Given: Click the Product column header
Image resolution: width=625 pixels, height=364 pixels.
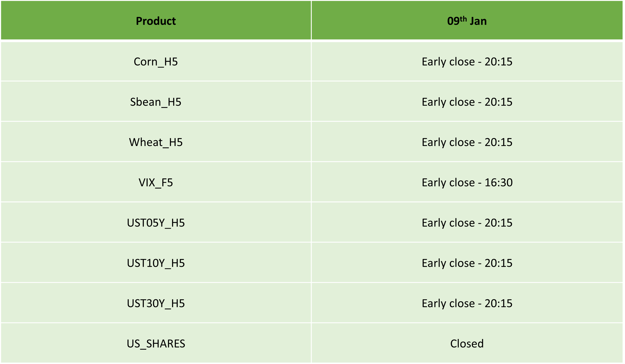Looking at the screenshot, I should (x=156, y=20).
